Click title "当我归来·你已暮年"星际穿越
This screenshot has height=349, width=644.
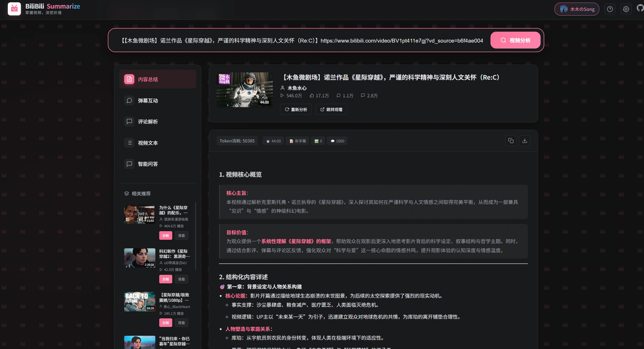(174, 341)
